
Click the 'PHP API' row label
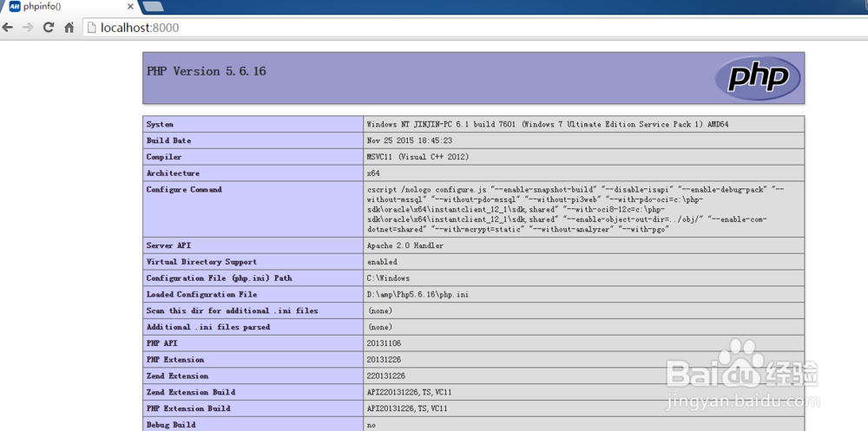(x=161, y=343)
